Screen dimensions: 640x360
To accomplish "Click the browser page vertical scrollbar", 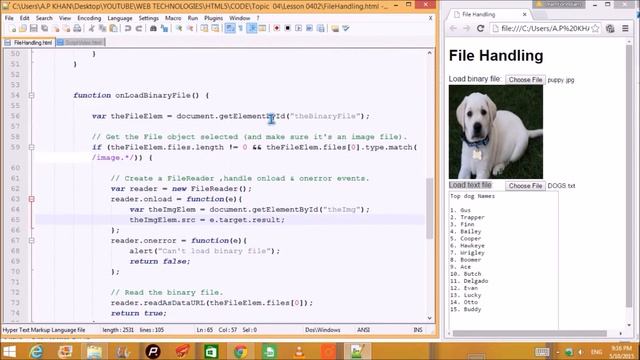I will (629, 176).
